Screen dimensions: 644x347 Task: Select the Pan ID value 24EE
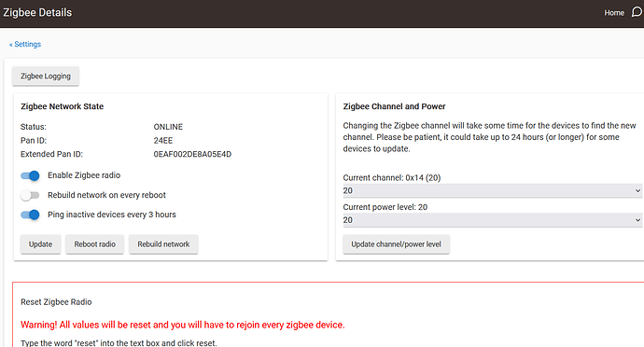tap(163, 141)
